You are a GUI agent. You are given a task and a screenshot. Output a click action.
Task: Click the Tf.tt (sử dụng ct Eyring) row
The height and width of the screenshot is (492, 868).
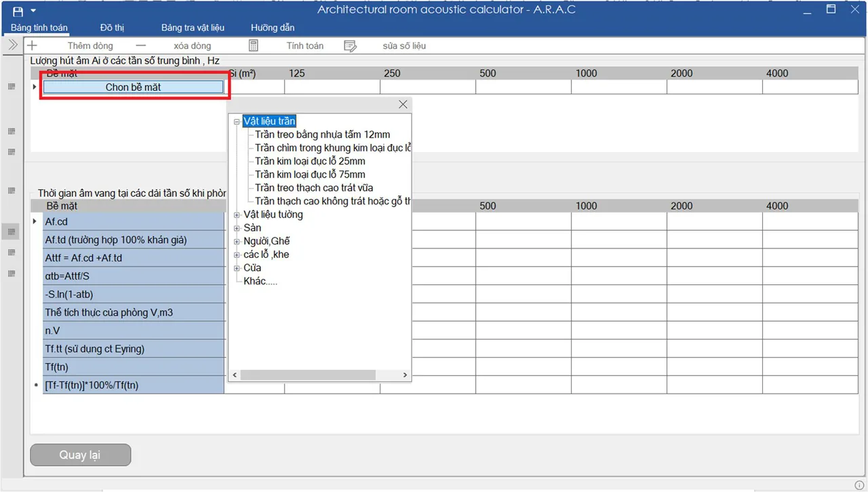pos(134,349)
